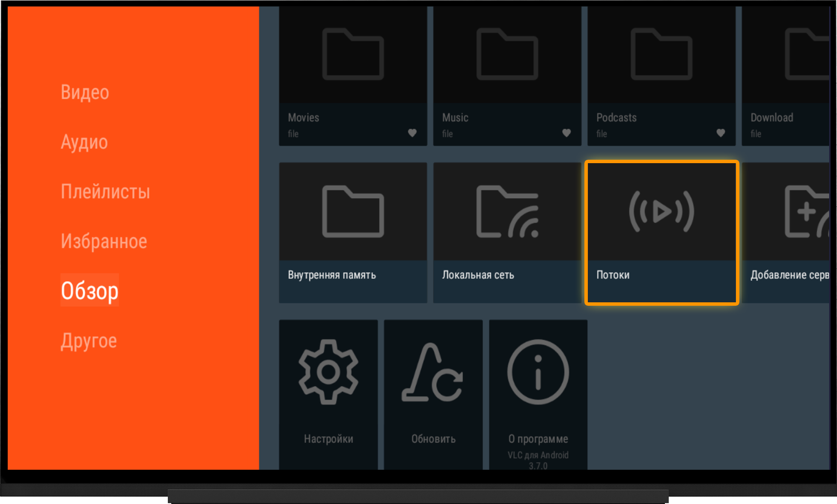Select the Обзор menu item
The image size is (837, 504).
click(89, 290)
